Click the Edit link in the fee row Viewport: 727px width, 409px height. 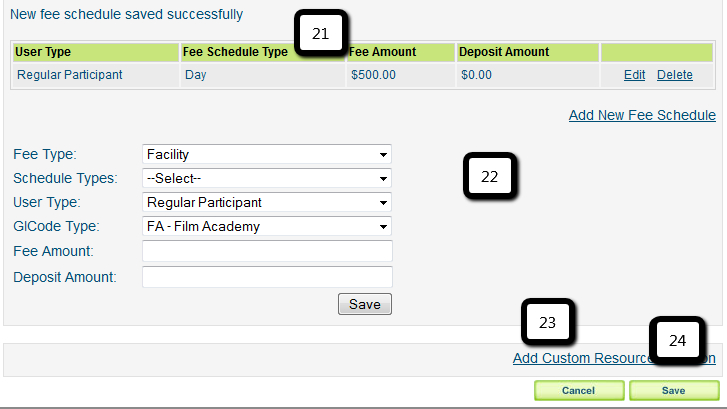pos(634,75)
